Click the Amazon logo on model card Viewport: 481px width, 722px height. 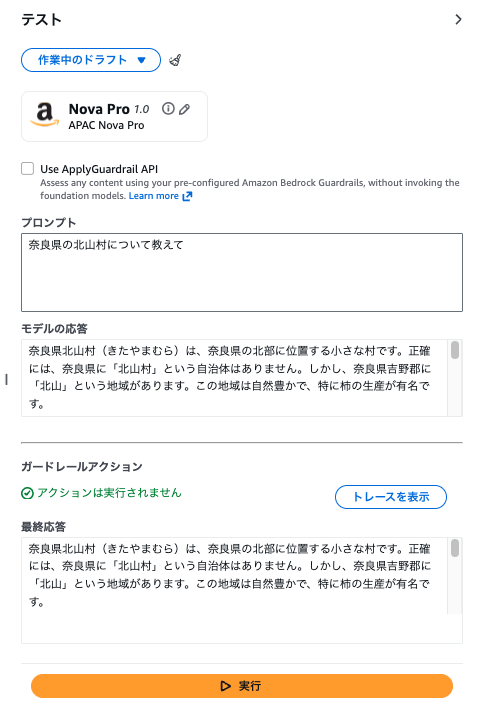point(45,114)
